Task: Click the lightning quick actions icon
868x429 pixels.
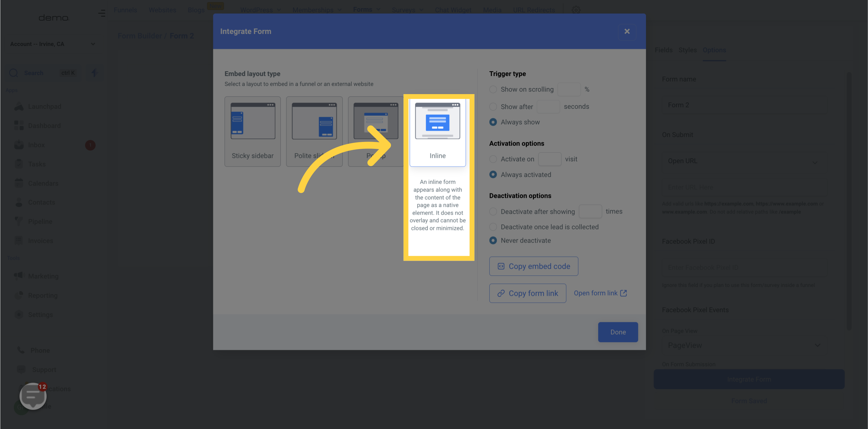Action: (94, 73)
